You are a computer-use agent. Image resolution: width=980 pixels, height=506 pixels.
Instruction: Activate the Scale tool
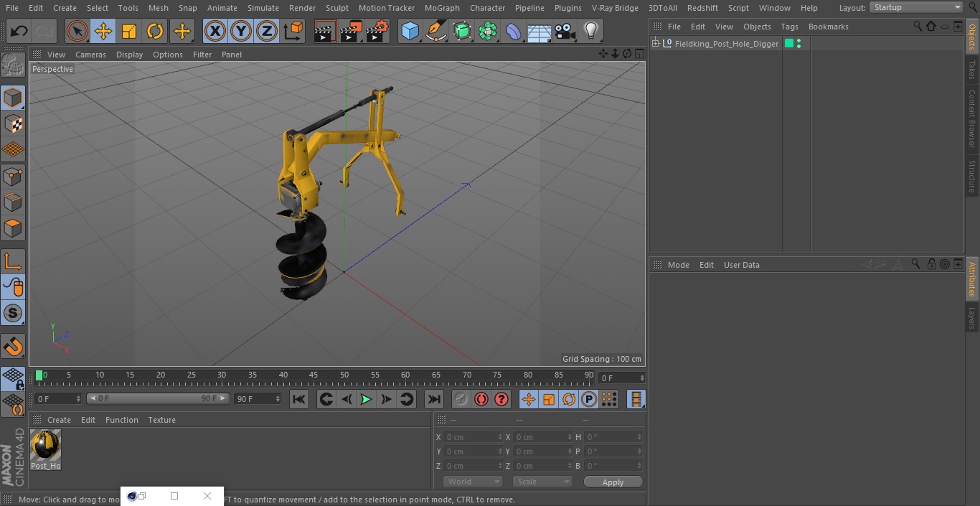click(x=129, y=31)
